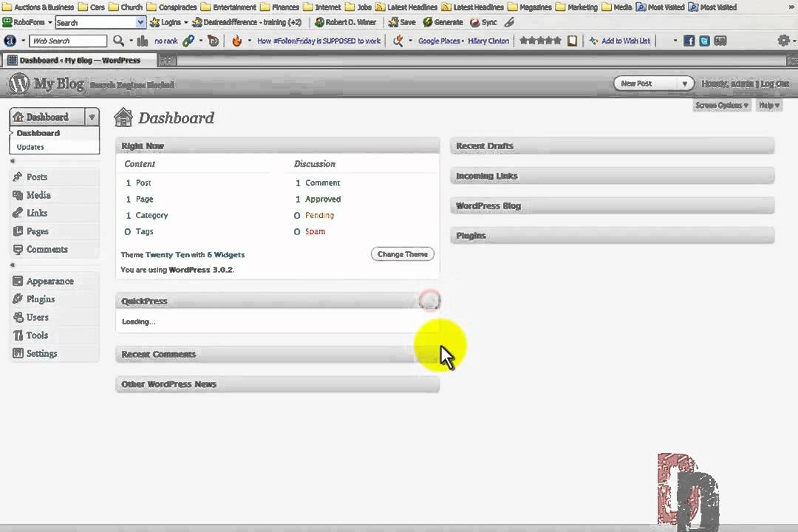The height and width of the screenshot is (532, 798).
Task: Open the 6 Widgets link
Action: [226, 254]
